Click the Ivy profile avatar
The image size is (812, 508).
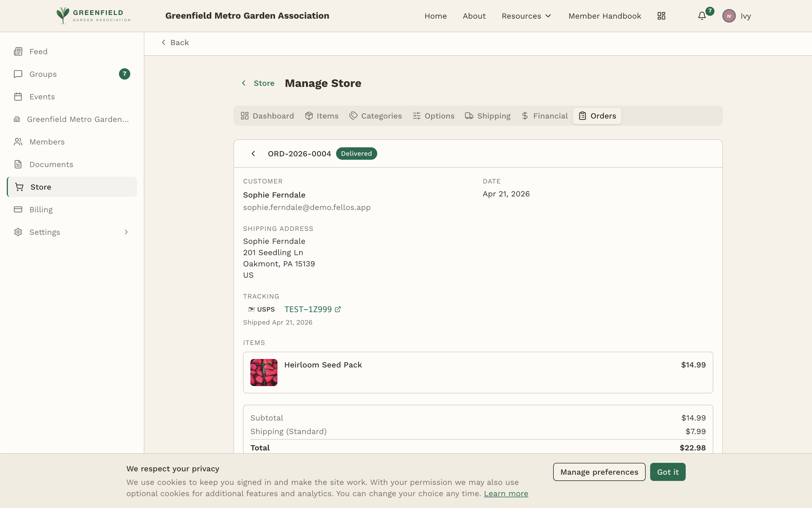click(x=729, y=16)
